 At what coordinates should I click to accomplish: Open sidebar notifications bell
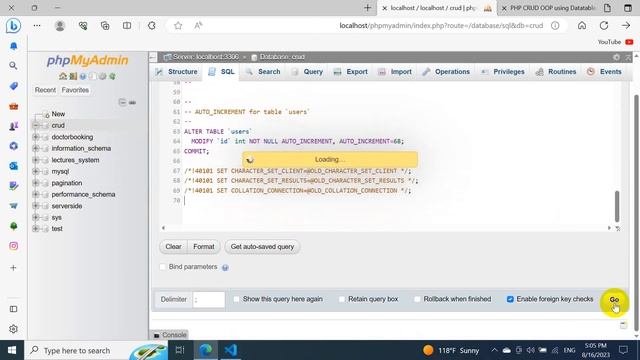point(13,46)
